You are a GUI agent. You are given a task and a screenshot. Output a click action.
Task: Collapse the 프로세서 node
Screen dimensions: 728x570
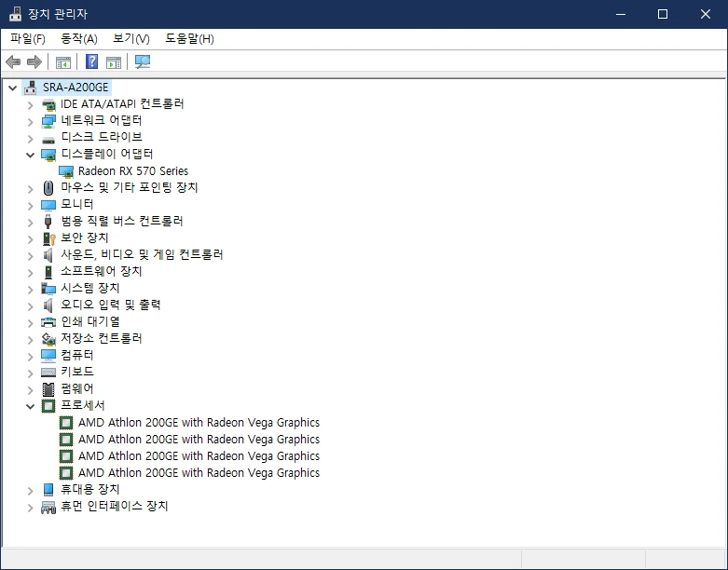(x=30, y=406)
